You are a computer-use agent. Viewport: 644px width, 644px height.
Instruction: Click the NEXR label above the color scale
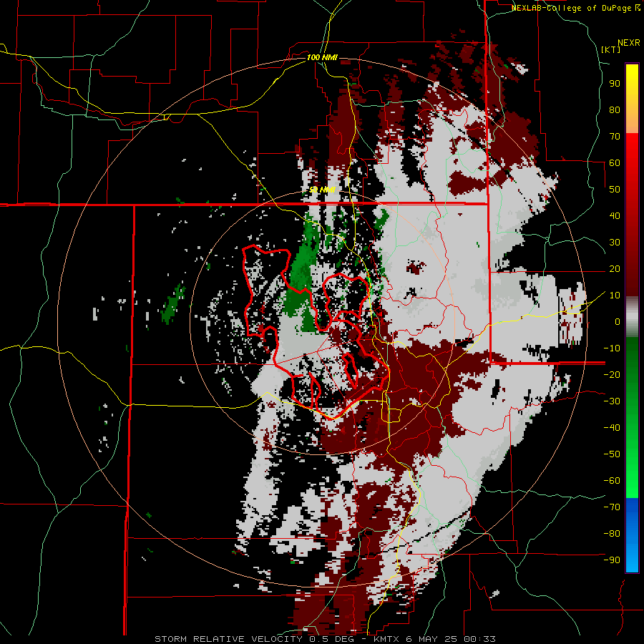(629, 43)
